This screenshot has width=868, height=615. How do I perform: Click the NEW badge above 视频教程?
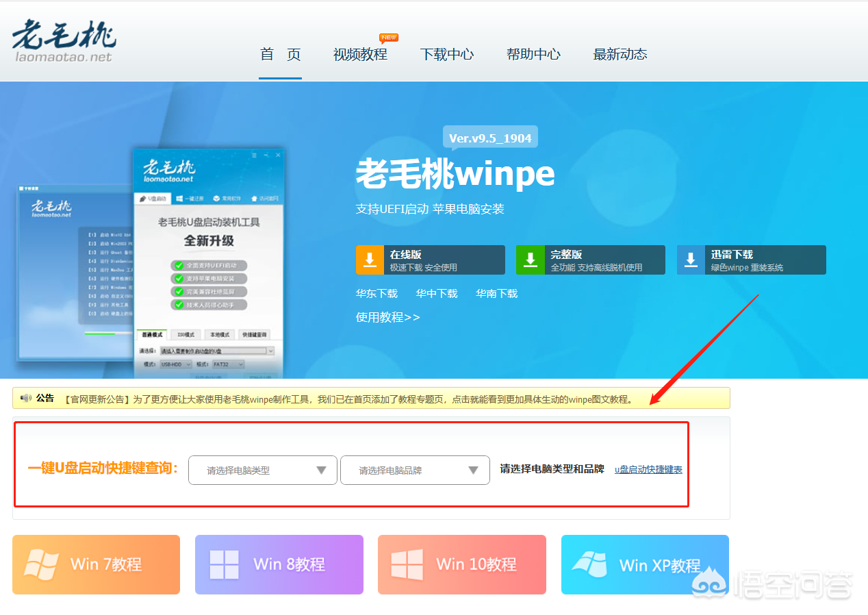pyautogui.click(x=389, y=38)
